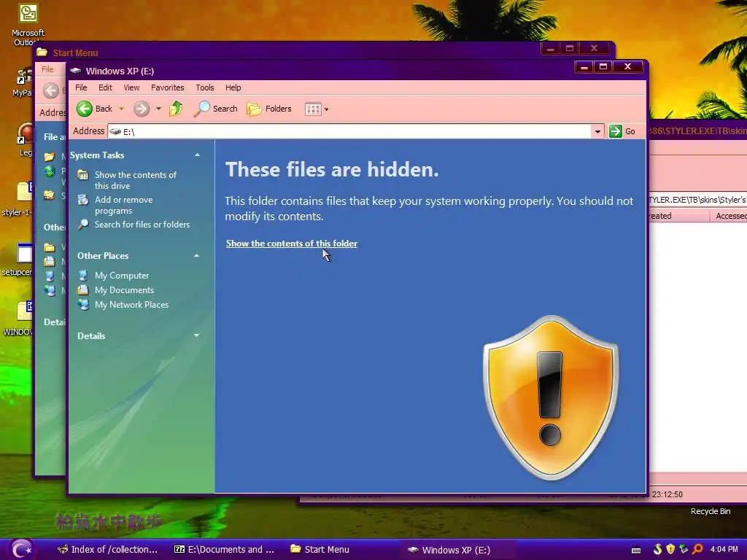Open the Forward history dropdown arrow
747x560 pixels.
(158, 109)
